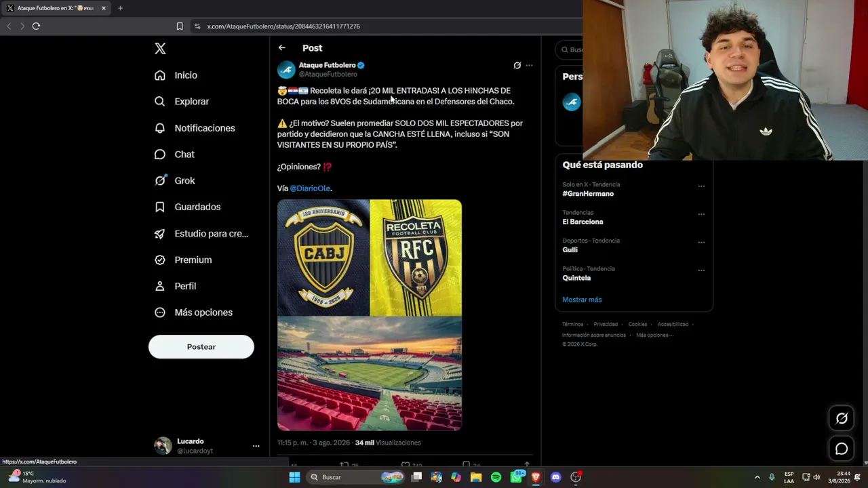
Task: Open Grok from the sidebar
Action: click(x=174, y=180)
